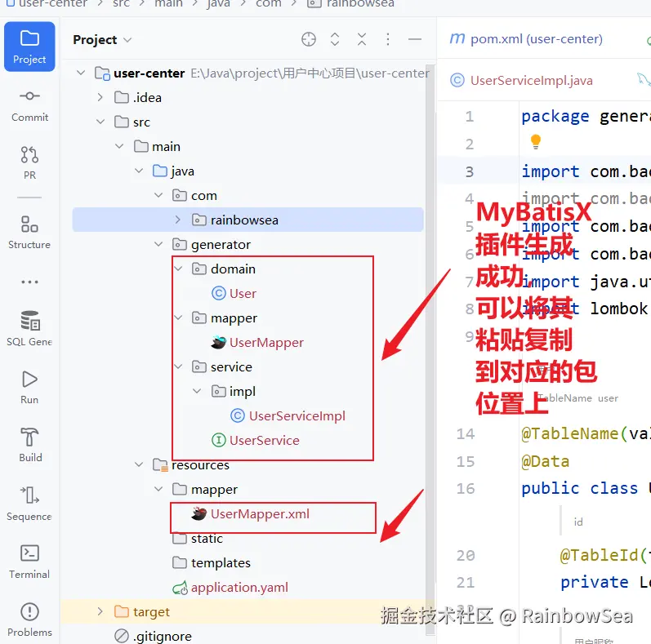Open the Terminal tool window
This screenshot has height=644, width=651.
click(29, 562)
